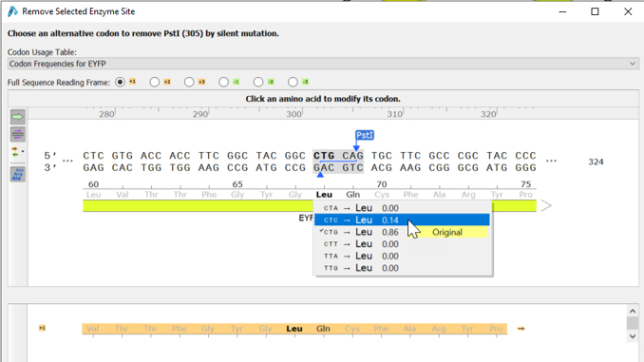Click the orange arrow at translation end
The image size is (644, 362).
[521, 329]
